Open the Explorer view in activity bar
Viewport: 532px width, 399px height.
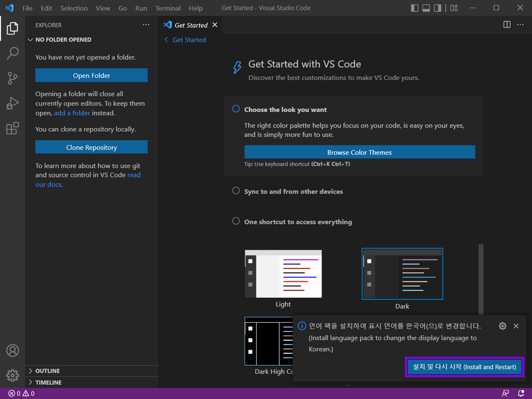pyautogui.click(x=12, y=28)
